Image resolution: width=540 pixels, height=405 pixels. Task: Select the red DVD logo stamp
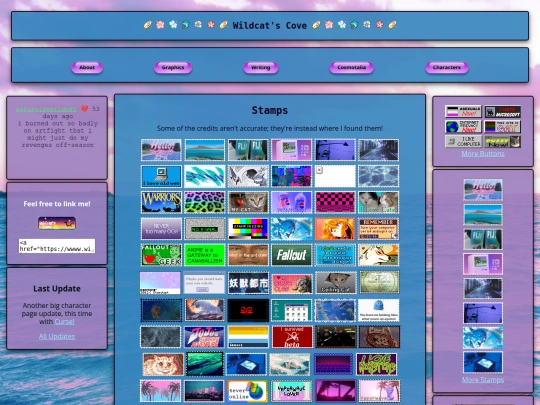248,310
